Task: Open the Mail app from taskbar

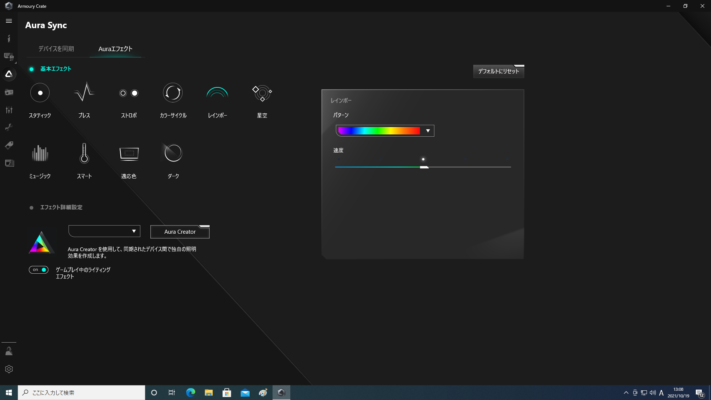Action: [245, 392]
